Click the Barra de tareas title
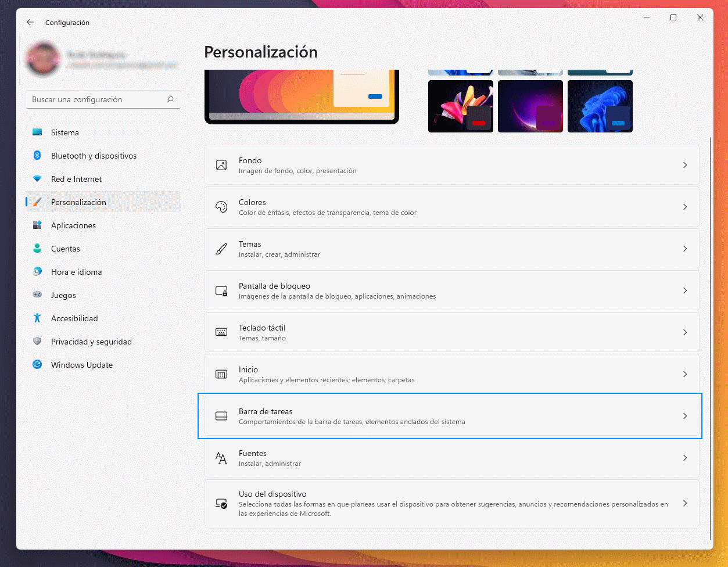 [266, 411]
